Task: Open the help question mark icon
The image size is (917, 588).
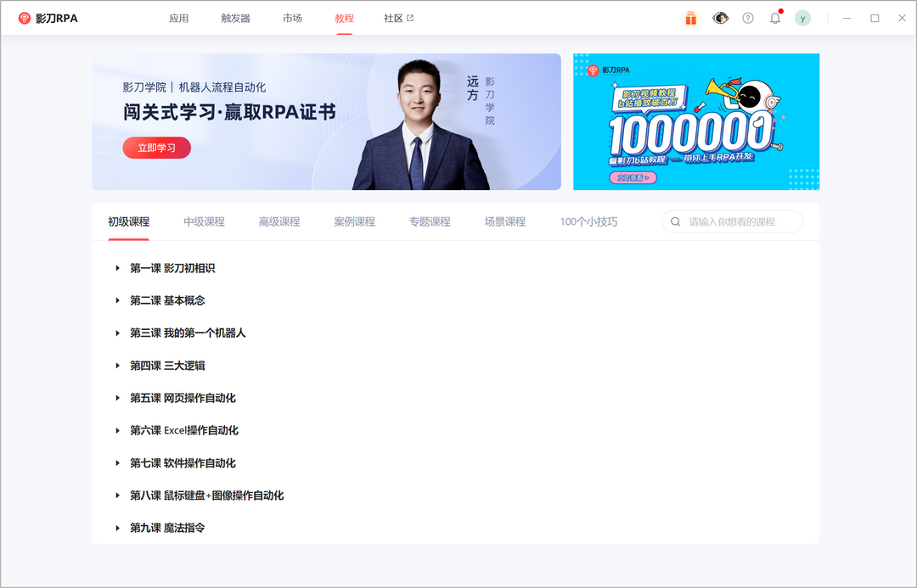Action: pos(747,17)
